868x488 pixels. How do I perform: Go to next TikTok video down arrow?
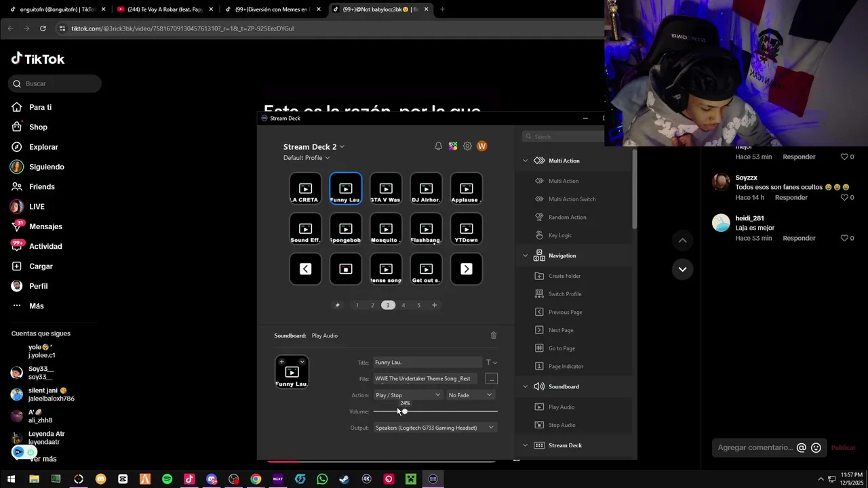click(x=682, y=269)
